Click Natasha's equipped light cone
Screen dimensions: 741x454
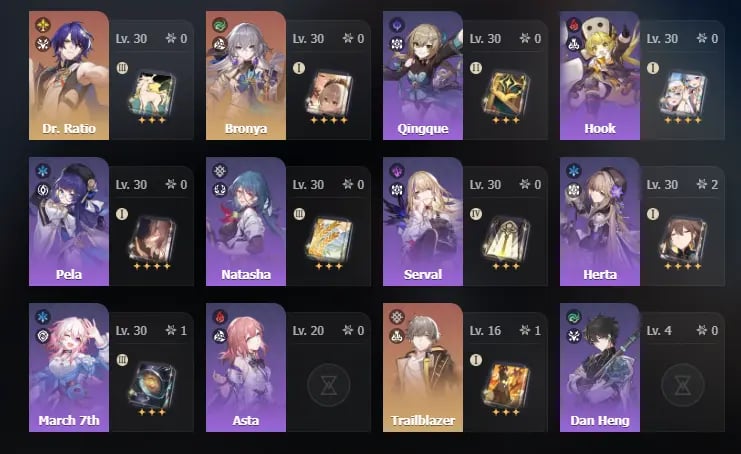tap(329, 240)
